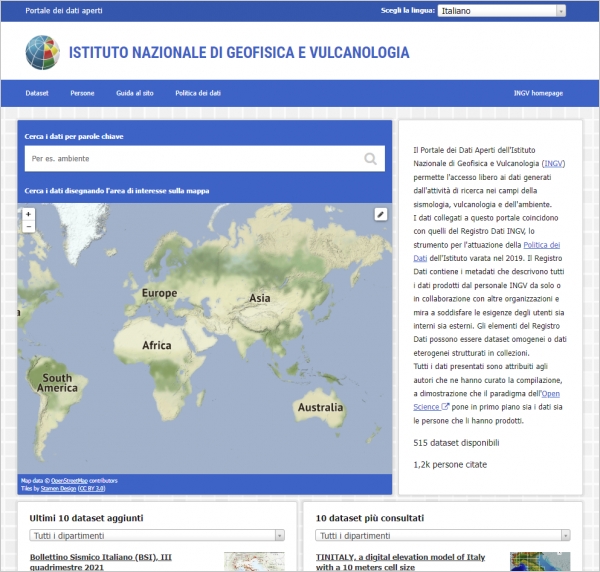
Task: Zoom out on the map
Action: tap(28, 227)
